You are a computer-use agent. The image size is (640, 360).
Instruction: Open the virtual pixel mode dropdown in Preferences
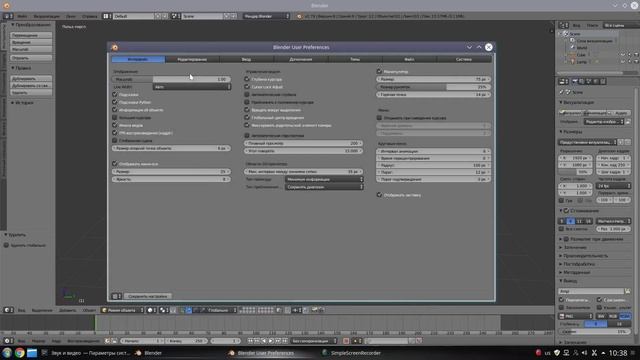point(191,87)
